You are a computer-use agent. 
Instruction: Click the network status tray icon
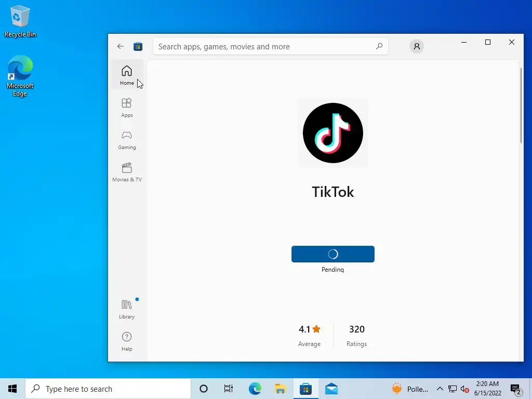[x=453, y=389]
